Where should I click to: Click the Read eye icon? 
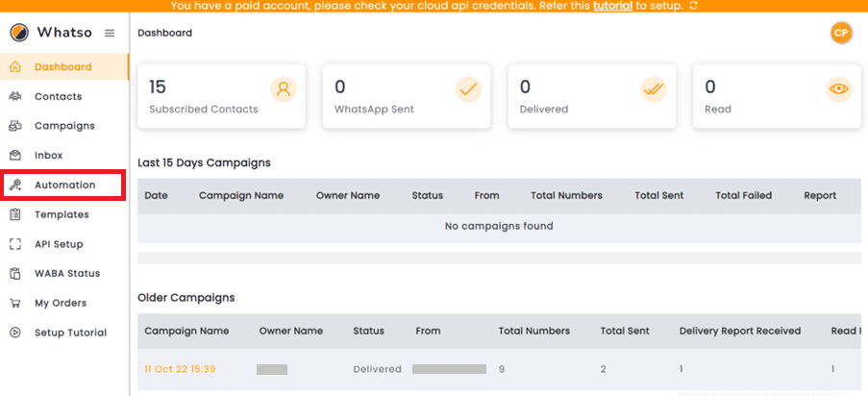click(x=839, y=89)
